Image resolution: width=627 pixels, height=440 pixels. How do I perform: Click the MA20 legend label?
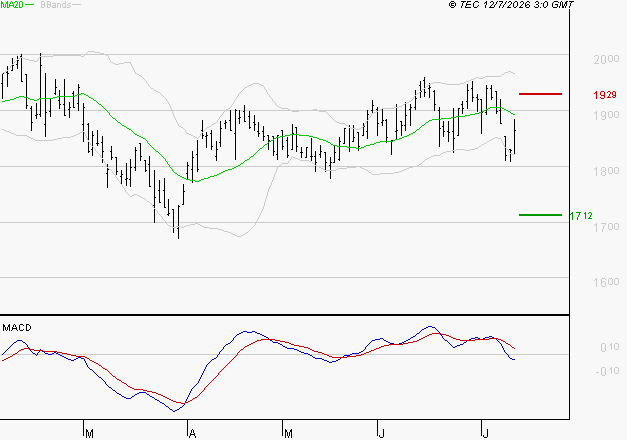point(12,5)
